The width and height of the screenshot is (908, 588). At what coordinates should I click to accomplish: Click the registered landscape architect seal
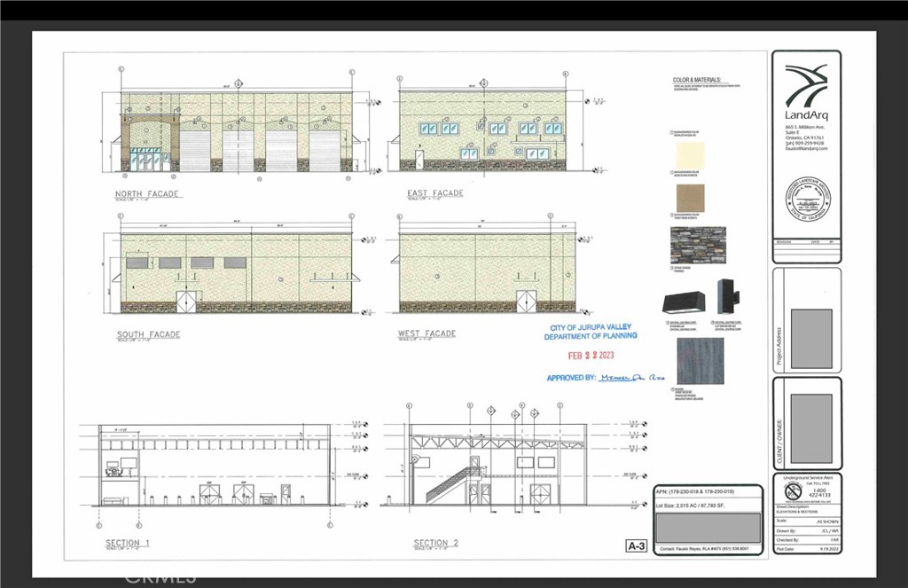coord(806,203)
